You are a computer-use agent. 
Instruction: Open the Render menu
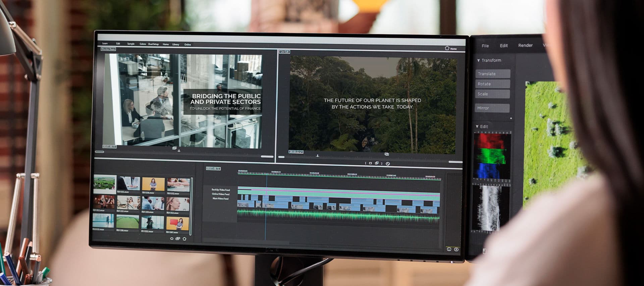525,46
